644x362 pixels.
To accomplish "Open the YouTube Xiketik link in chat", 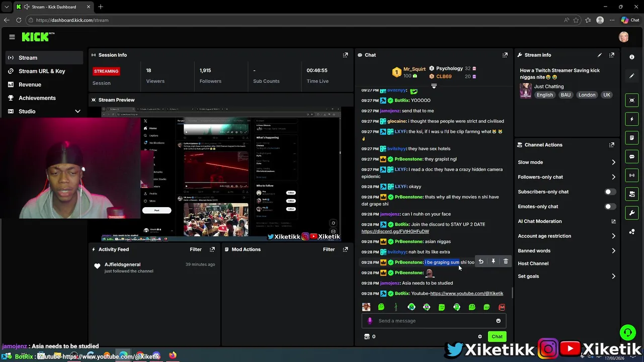I will 466,294.
